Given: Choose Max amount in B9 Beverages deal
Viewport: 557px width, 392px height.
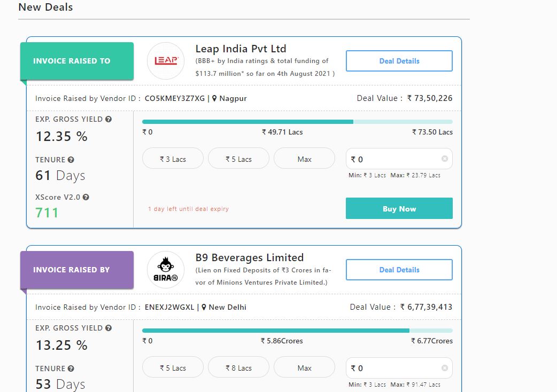Looking at the screenshot, I should [305, 367].
